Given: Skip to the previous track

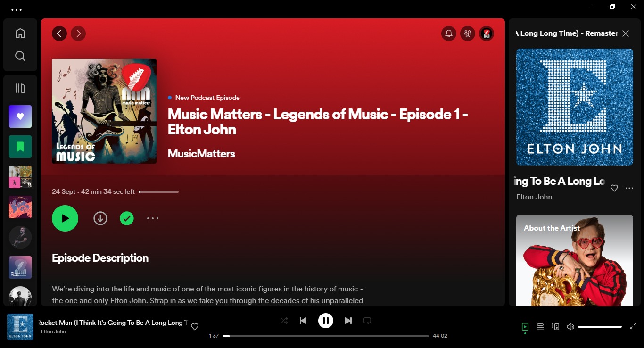Looking at the screenshot, I should [x=303, y=321].
